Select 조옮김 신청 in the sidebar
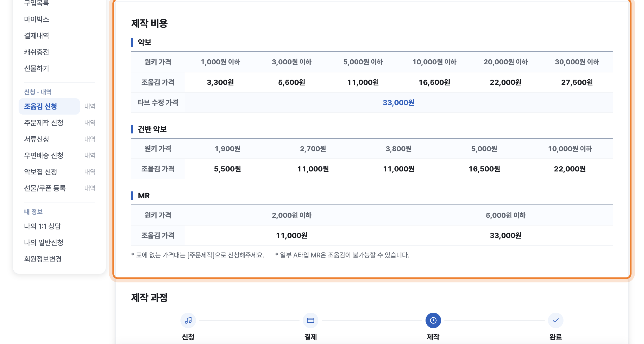The width and height of the screenshot is (644, 344). (x=49, y=106)
